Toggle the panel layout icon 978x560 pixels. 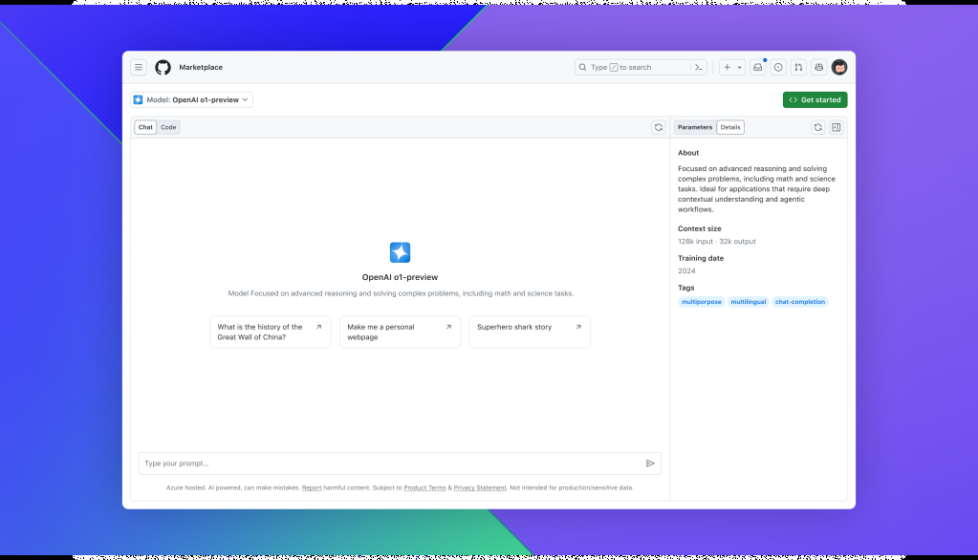point(836,127)
